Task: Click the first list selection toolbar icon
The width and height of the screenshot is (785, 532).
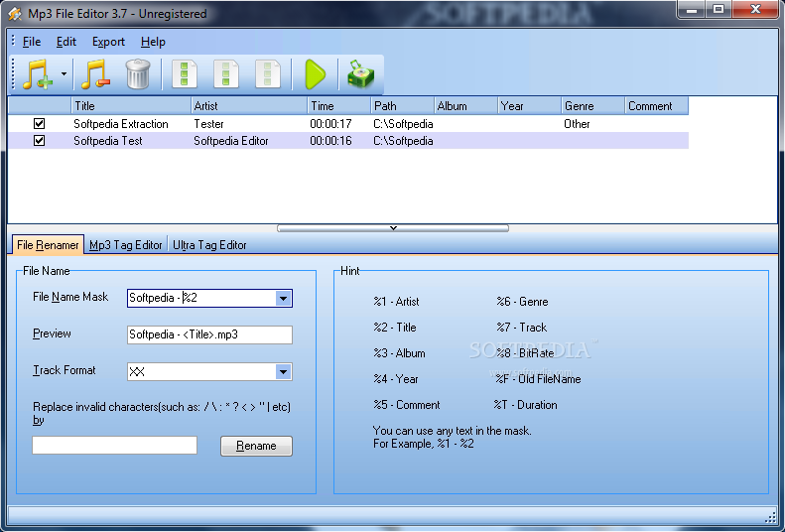Action: (x=185, y=74)
